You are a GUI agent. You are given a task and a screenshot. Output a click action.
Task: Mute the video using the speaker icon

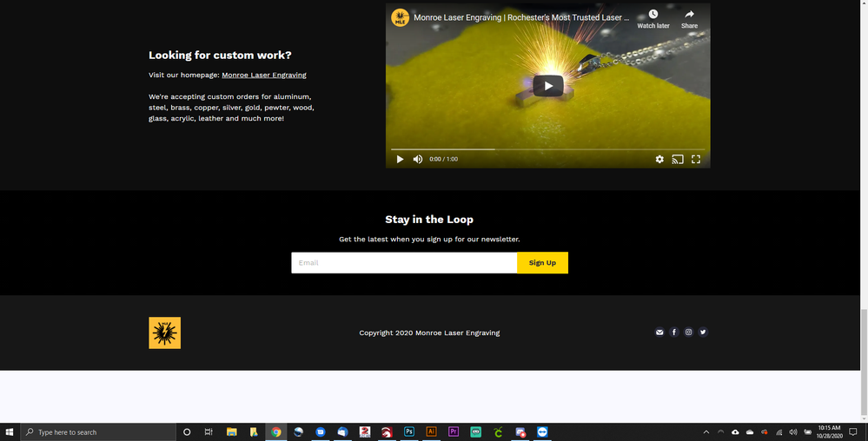click(418, 159)
